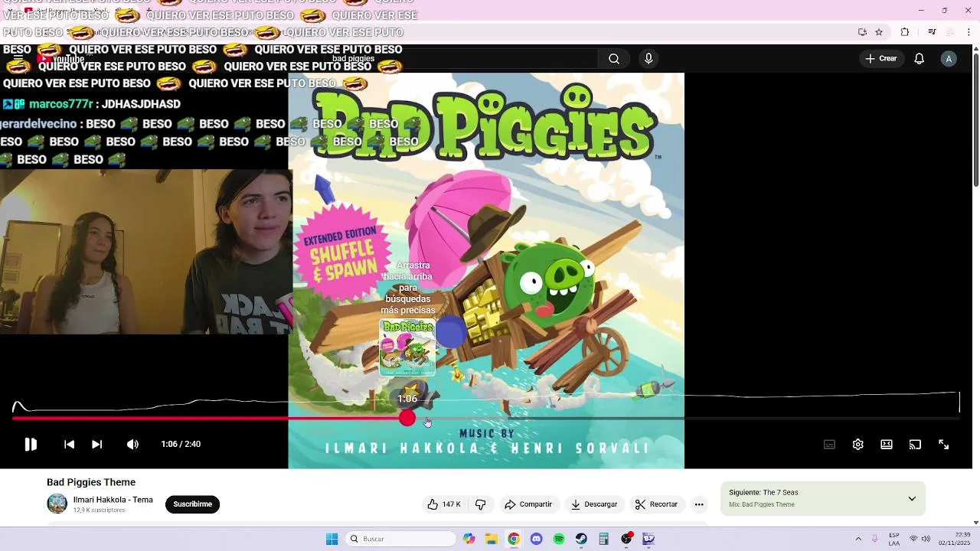This screenshot has height=551, width=980.
Task: Switch to Chrome in the taskbar
Action: [x=514, y=539]
